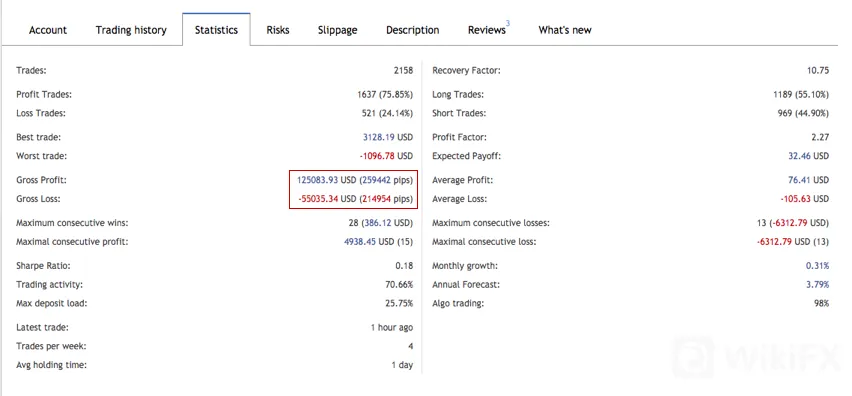Click the Max deposit load label
Image resolution: width=852 pixels, height=396 pixels.
[52, 304]
